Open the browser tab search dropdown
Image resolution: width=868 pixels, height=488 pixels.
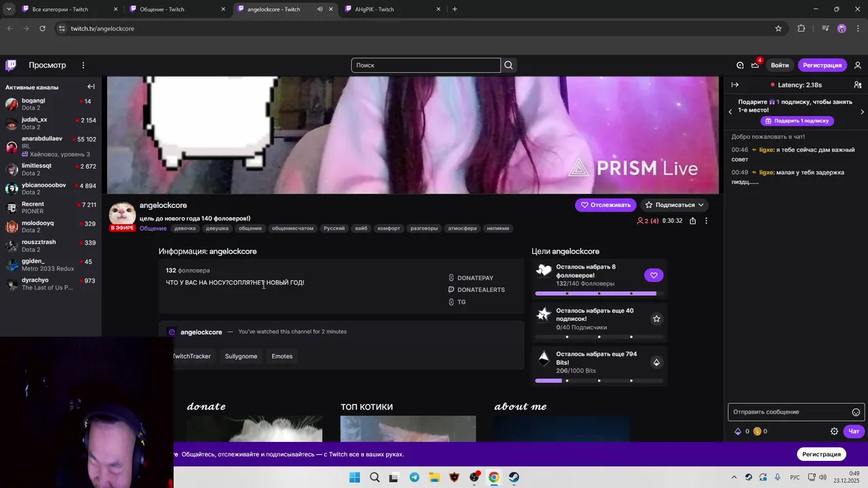(x=9, y=9)
